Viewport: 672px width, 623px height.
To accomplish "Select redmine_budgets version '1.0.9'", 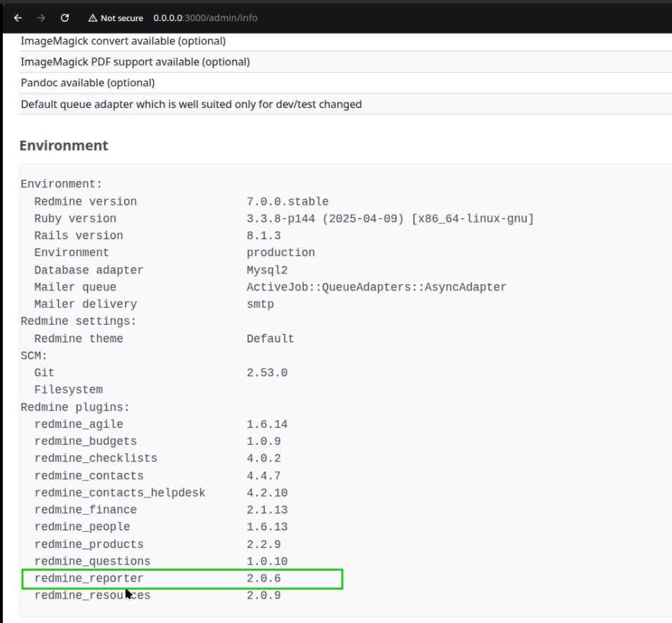I will (264, 441).
